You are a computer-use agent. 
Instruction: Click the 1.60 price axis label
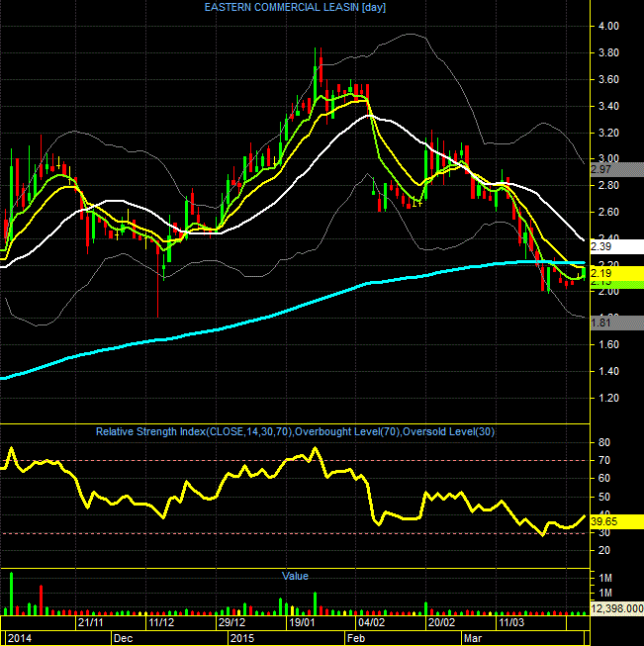(x=608, y=344)
